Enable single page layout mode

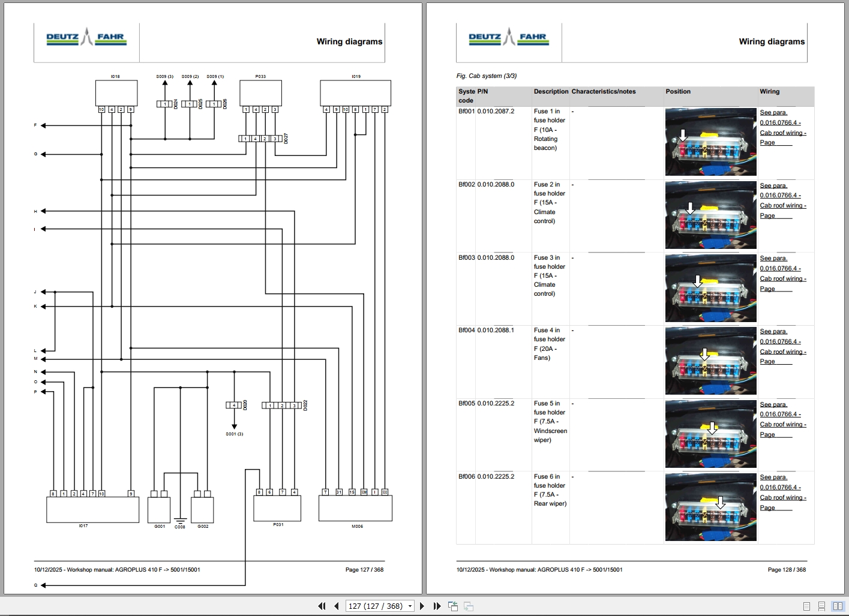coord(806,606)
